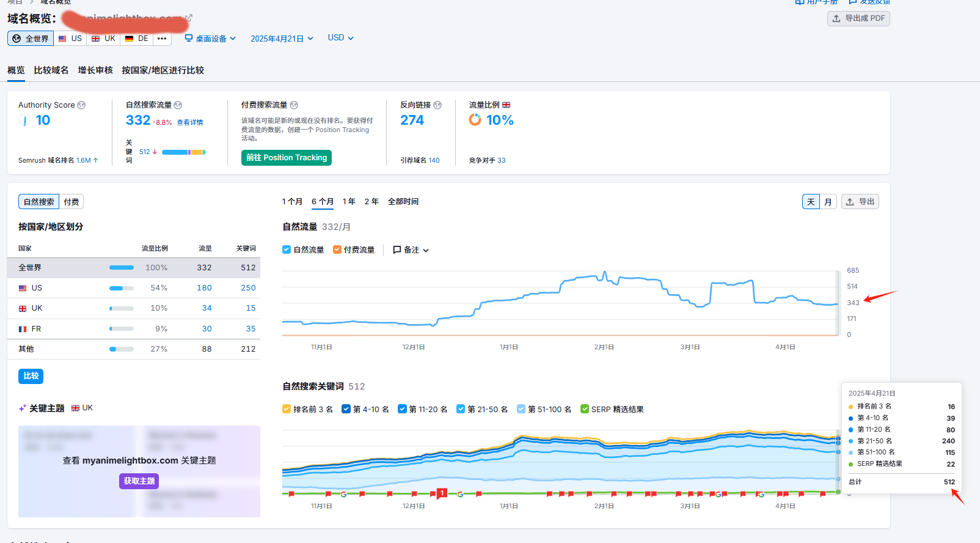Click chart 导出 export button

point(860,202)
